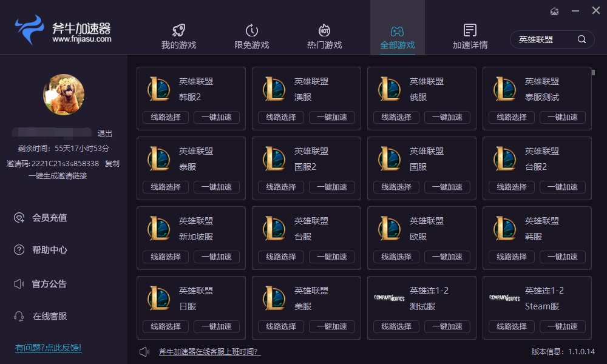This screenshot has width=607, height=364.
Task: Click League icon of 新加坡服 card
Action: pyautogui.click(x=158, y=228)
